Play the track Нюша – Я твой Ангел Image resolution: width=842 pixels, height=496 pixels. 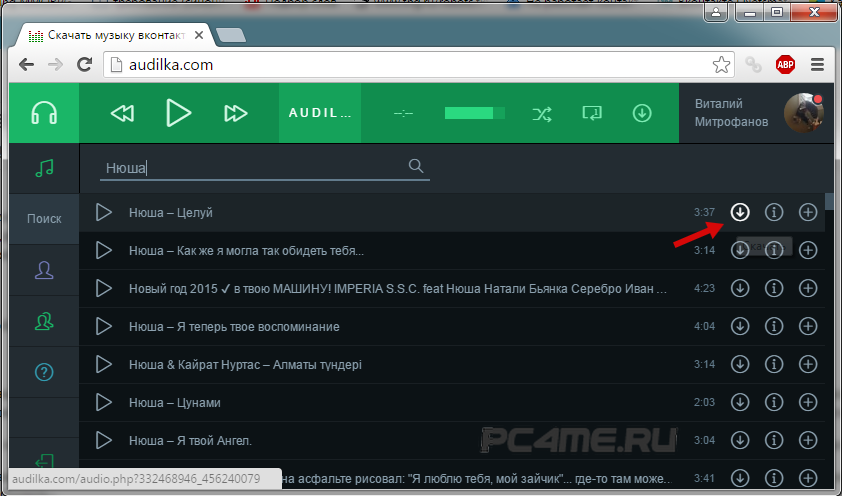[103, 440]
